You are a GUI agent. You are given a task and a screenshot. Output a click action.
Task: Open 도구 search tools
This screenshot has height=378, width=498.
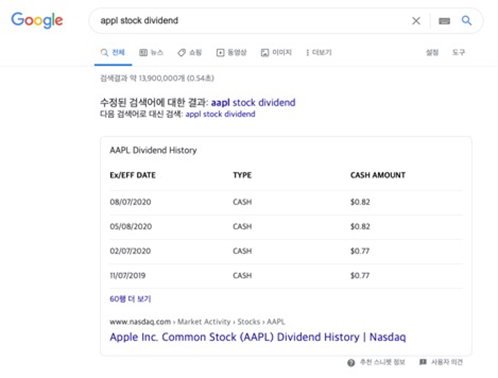click(458, 52)
